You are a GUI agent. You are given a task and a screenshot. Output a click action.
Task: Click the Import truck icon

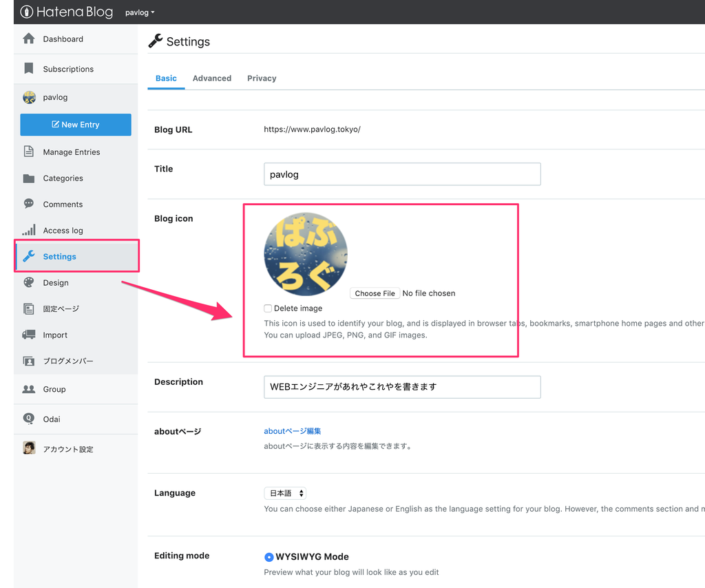click(29, 335)
